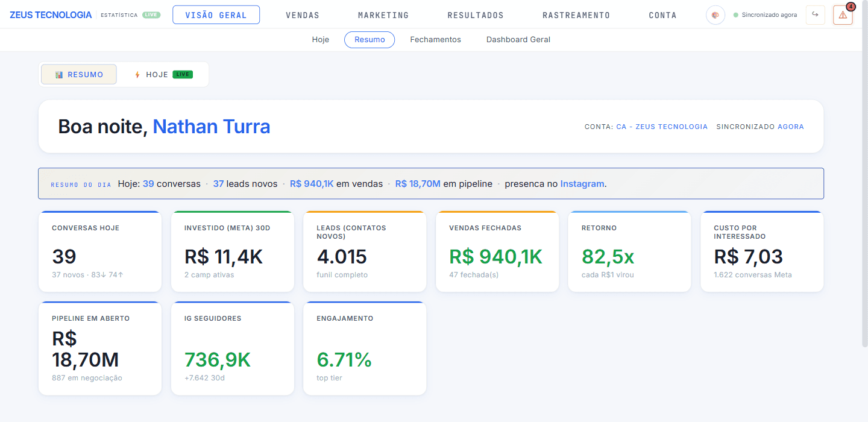Screen dimensions: 868x422
Task: Go to Dashboard Geral sub-tab
Action: click(x=518, y=40)
